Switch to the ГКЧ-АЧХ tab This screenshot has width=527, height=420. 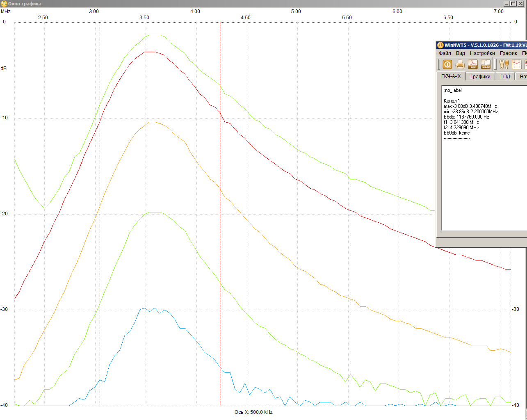(451, 76)
